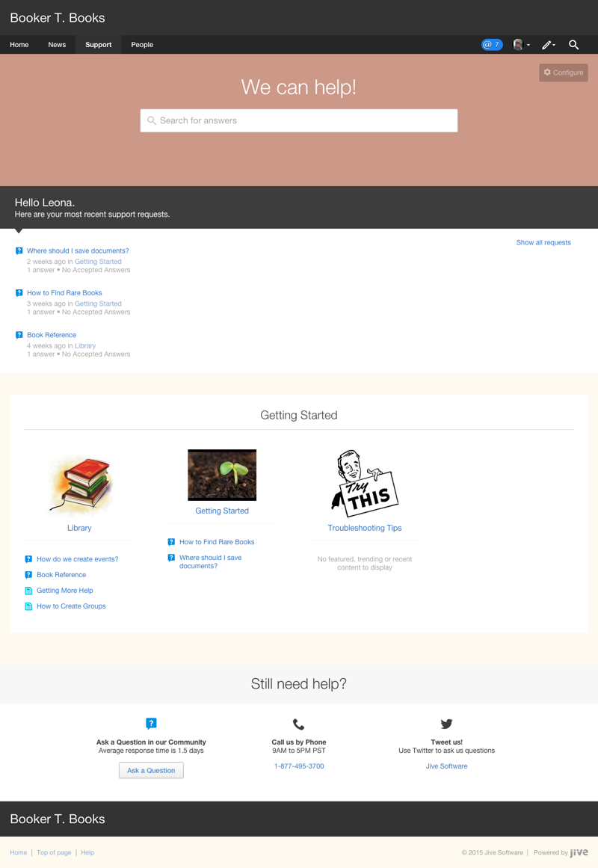Click the phone handset icon
598x868 pixels.
(298, 724)
